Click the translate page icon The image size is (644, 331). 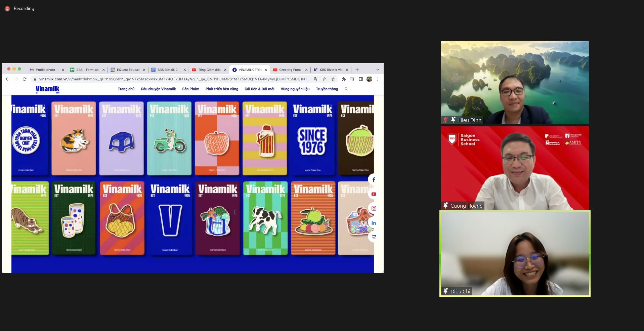316,79
